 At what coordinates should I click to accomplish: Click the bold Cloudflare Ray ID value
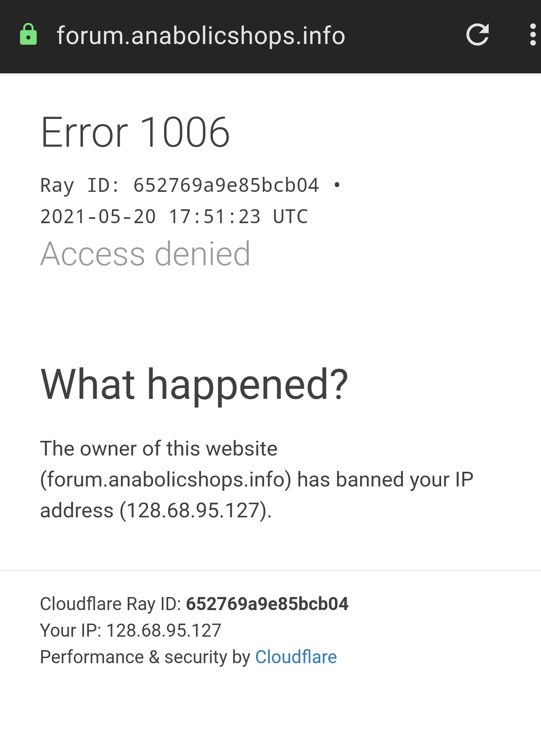(267, 604)
